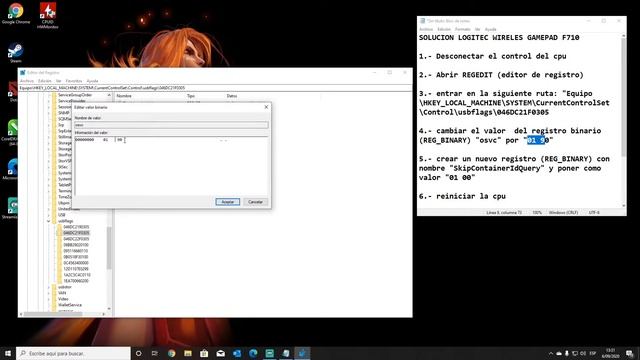Screen dimensions: 640x360
Task: Show hidden system tray icons
Action: [x=551, y=353]
